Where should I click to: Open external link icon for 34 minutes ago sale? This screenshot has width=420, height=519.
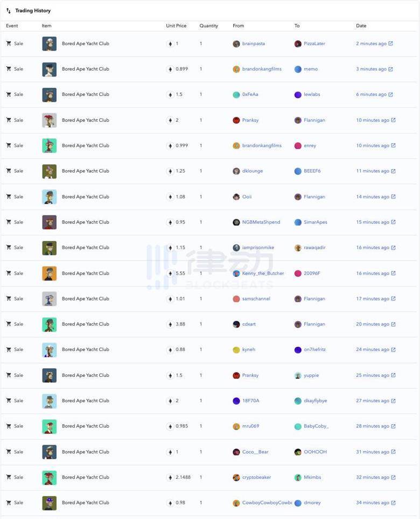393,503
